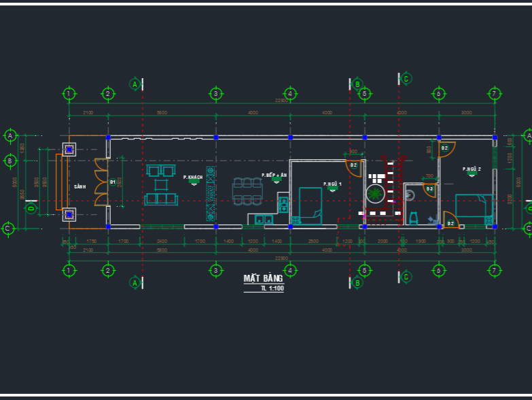The height and width of the screenshot is (400, 532).
Task: Select the P.BẾP + ĂN room label
Action: (274, 176)
